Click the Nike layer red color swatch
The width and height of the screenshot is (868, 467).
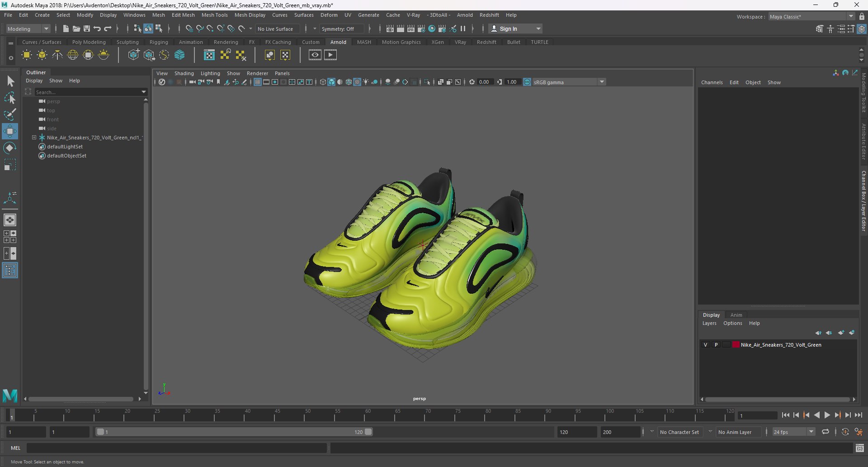point(736,345)
